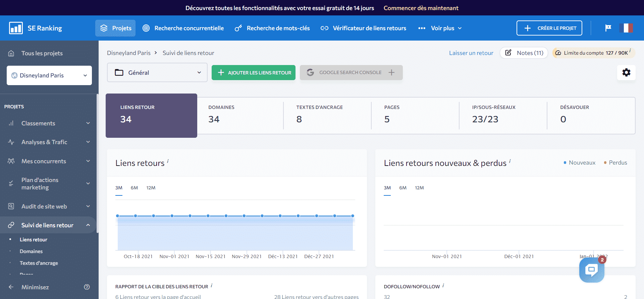Select 6M range in Liens retours chart

click(x=134, y=188)
